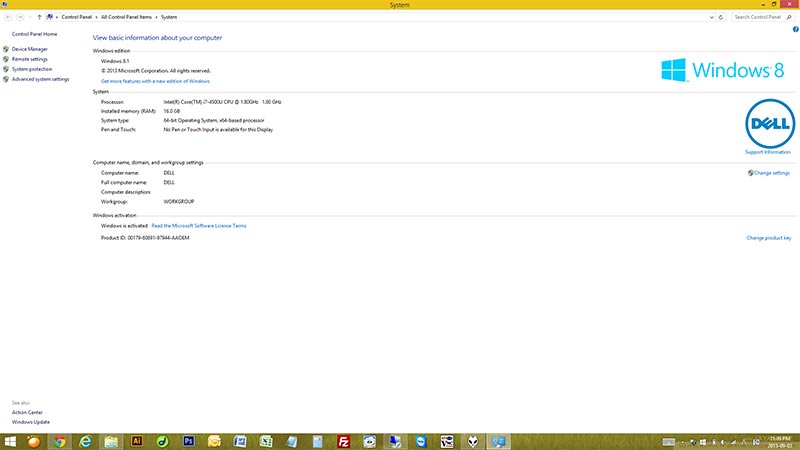Expand the address bar history dropdown
The image size is (800, 450).
(x=712, y=17)
